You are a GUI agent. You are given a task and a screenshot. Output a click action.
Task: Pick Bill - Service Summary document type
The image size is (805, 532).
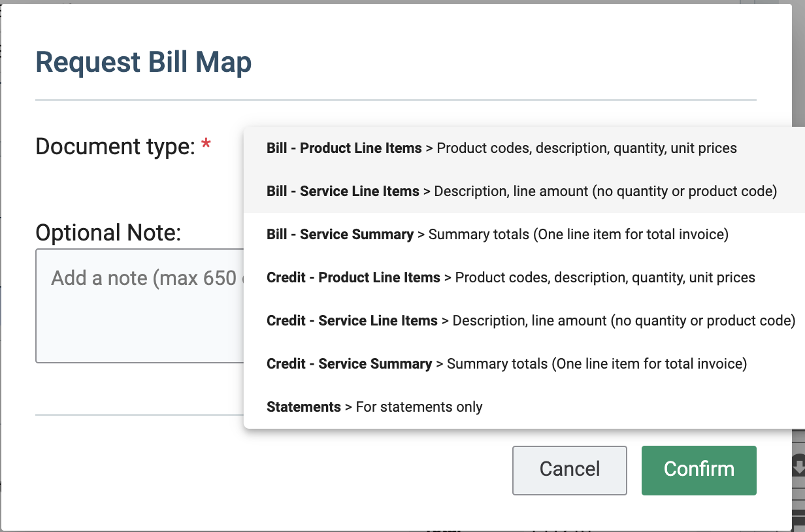pyautogui.click(x=497, y=234)
